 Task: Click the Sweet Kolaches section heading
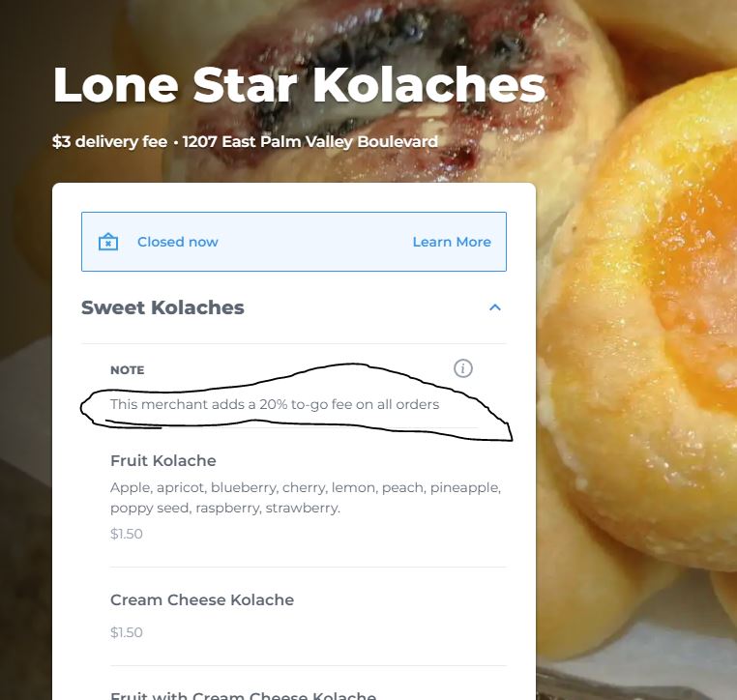pyautogui.click(x=162, y=307)
